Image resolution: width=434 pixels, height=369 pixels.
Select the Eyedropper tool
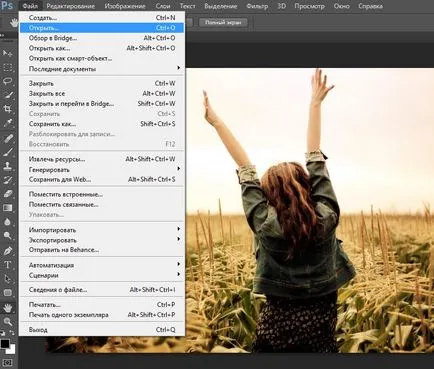[7, 123]
